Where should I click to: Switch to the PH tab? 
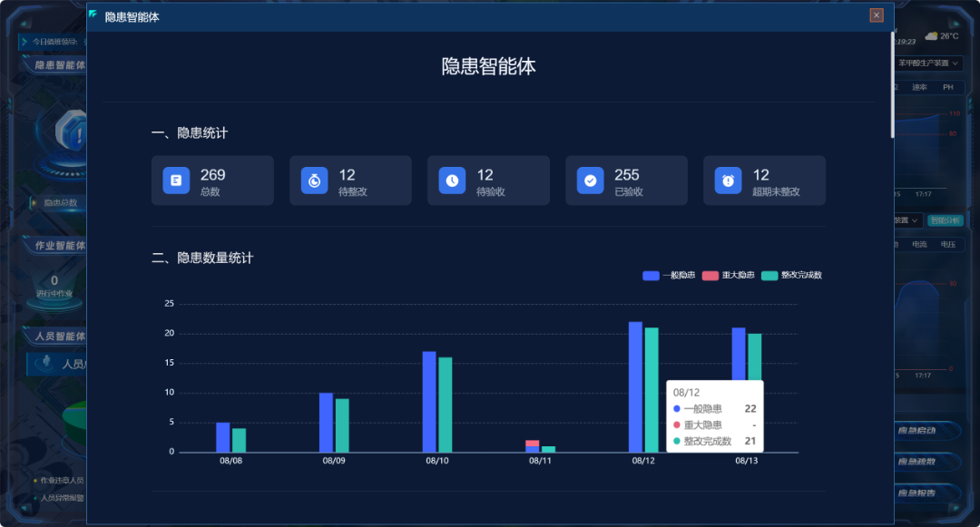pyautogui.click(x=948, y=87)
